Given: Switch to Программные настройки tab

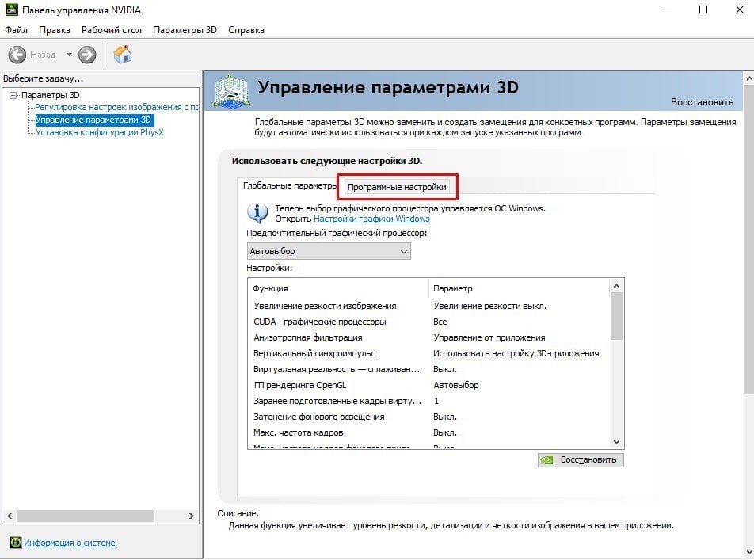Looking at the screenshot, I should 397,187.
